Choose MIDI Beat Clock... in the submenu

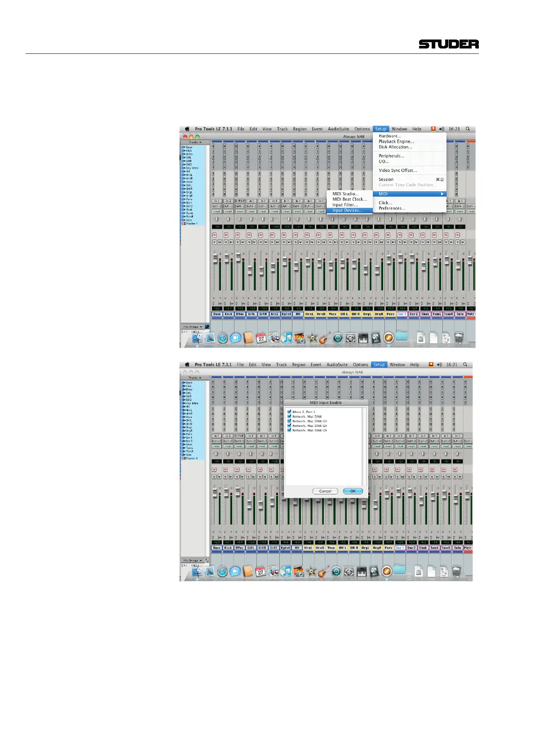pos(349,199)
